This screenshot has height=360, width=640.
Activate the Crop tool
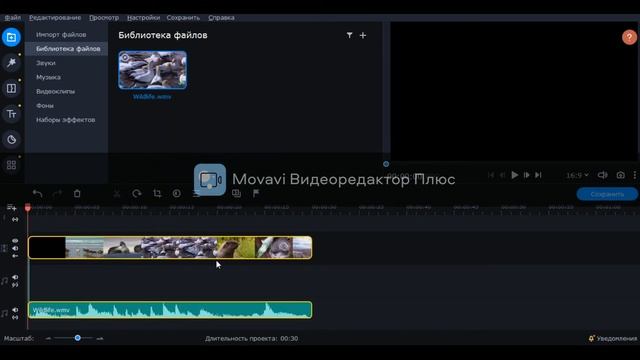pyautogui.click(x=157, y=193)
